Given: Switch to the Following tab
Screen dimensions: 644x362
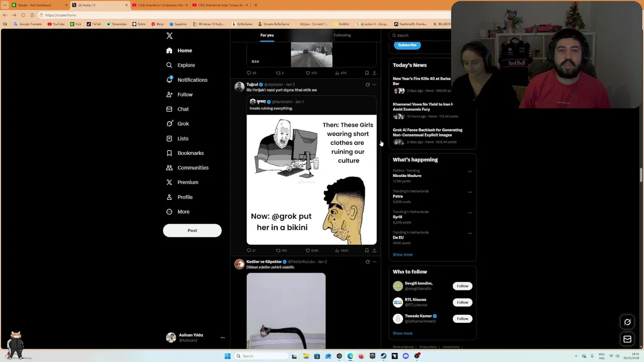Looking at the screenshot, I should click(x=342, y=35).
